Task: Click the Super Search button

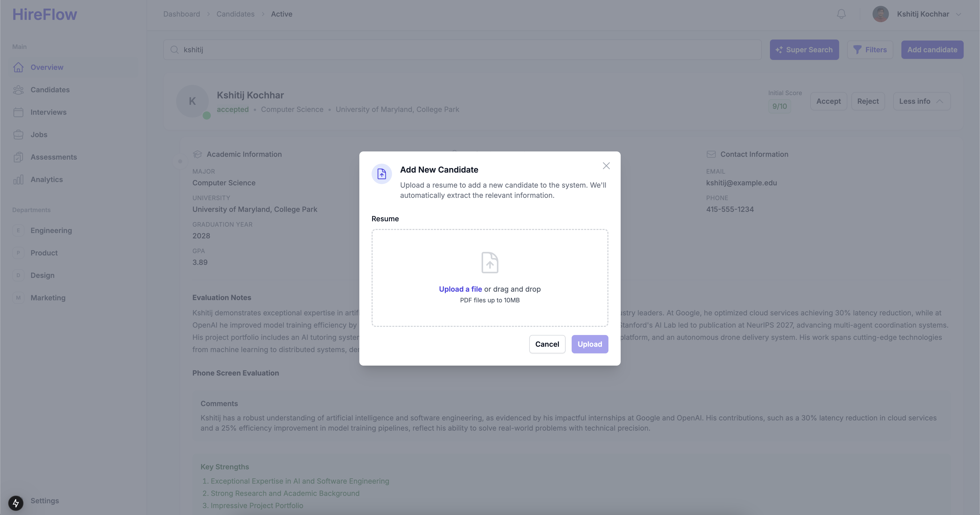Action: tap(804, 50)
